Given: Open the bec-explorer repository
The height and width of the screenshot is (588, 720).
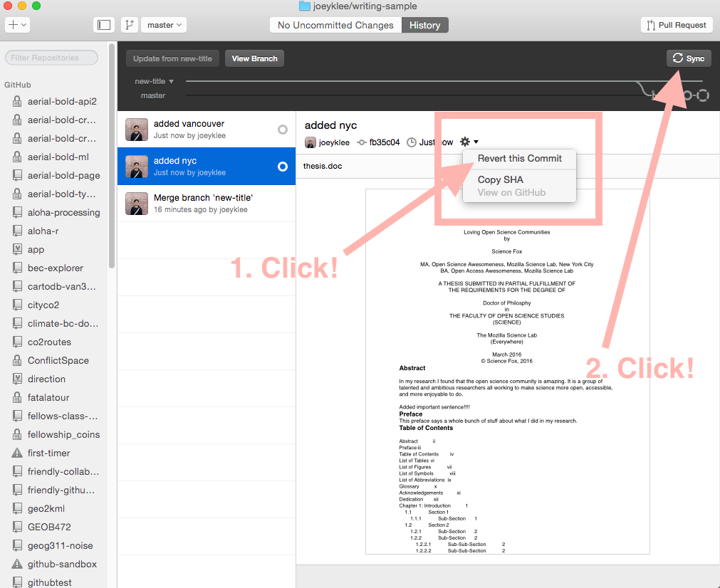Looking at the screenshot, I should (55, 268).
